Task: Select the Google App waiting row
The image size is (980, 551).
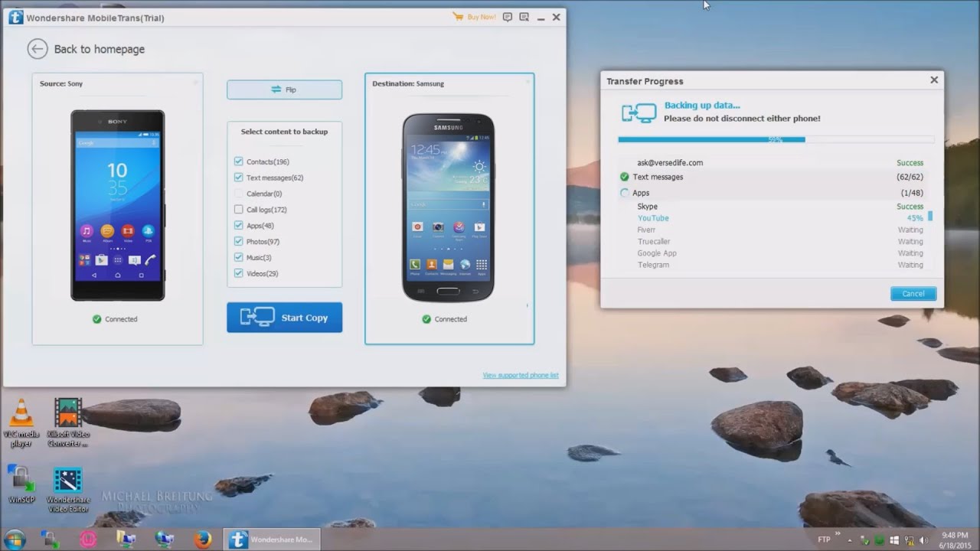Action: [x=773, y=253]
